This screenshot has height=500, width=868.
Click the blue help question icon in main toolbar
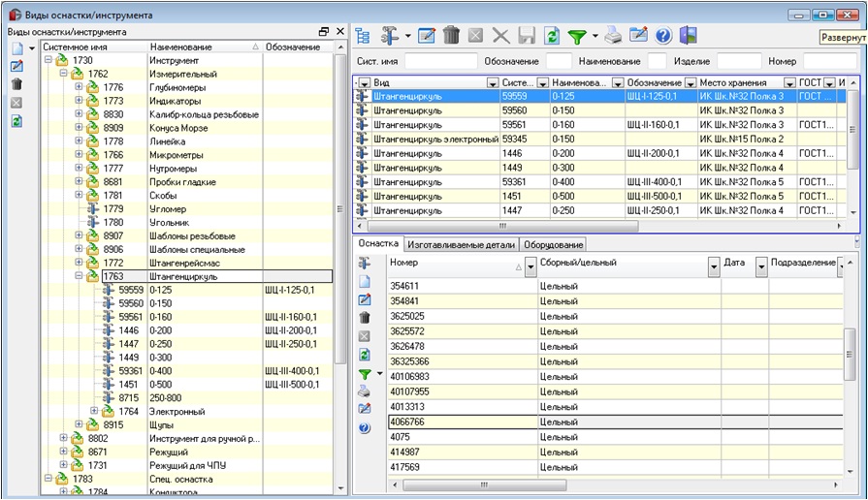[x=663, y=37]
